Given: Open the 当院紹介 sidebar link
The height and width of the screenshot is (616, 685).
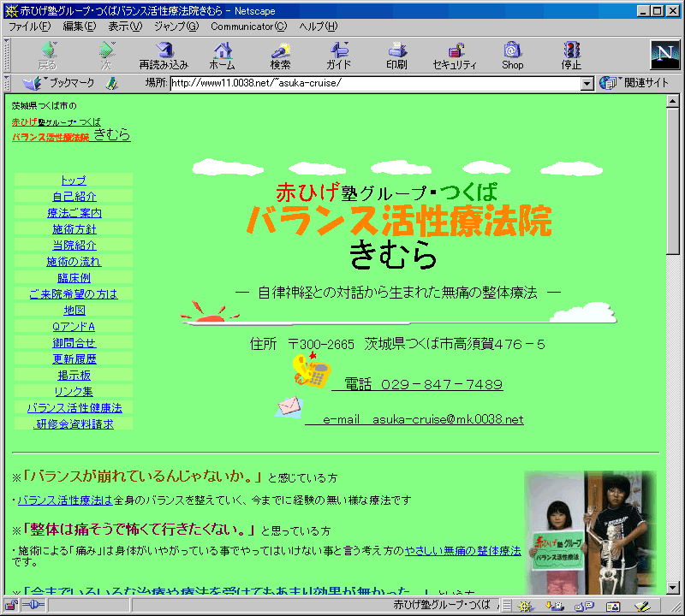Looking at the screenshot, I should [74, 246].
